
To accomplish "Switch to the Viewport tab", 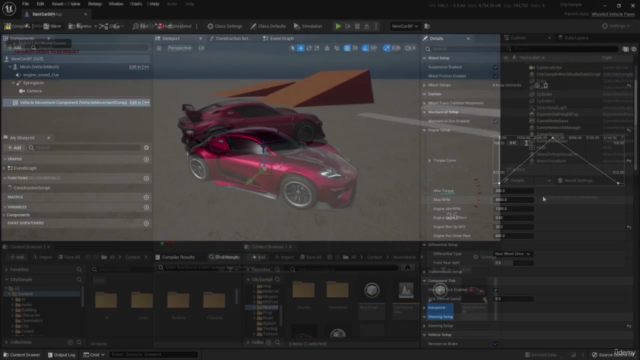I will (x=171, y=38).
